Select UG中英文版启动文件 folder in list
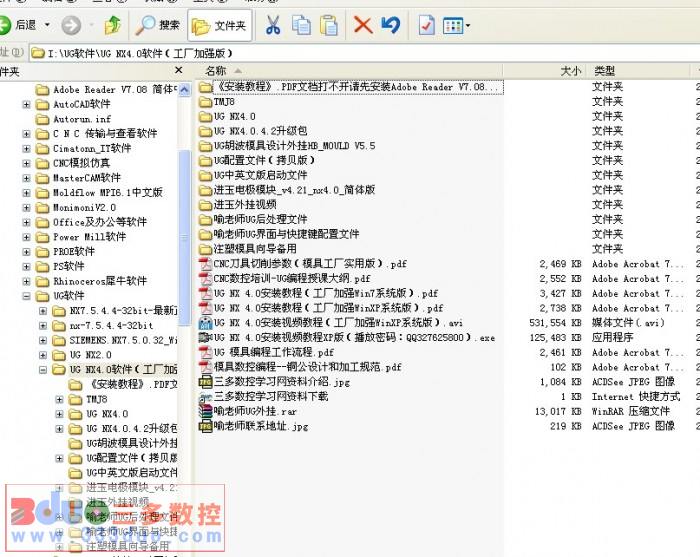 pyautogui.click(x=254, y=175)
